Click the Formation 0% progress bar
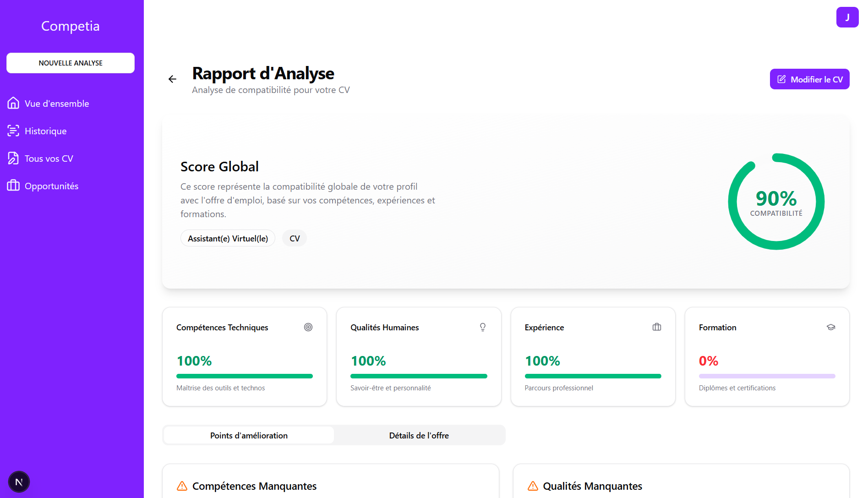The height and width of the screenshot is (498, 868). pyautogui.click(x=767, y=376)
